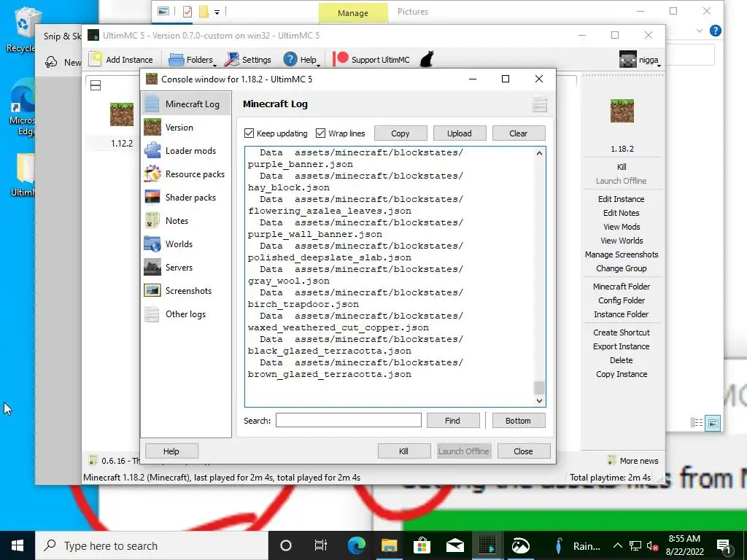The width and height of the screenshot is (747, 560).
Task: Click Edit Notes in side panel
Action: 622,213
